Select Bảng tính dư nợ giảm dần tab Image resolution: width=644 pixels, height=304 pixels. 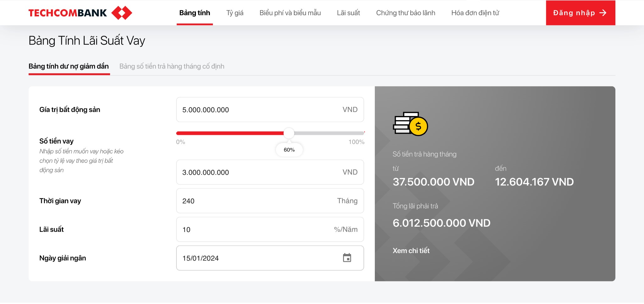(x=69, y=66)
